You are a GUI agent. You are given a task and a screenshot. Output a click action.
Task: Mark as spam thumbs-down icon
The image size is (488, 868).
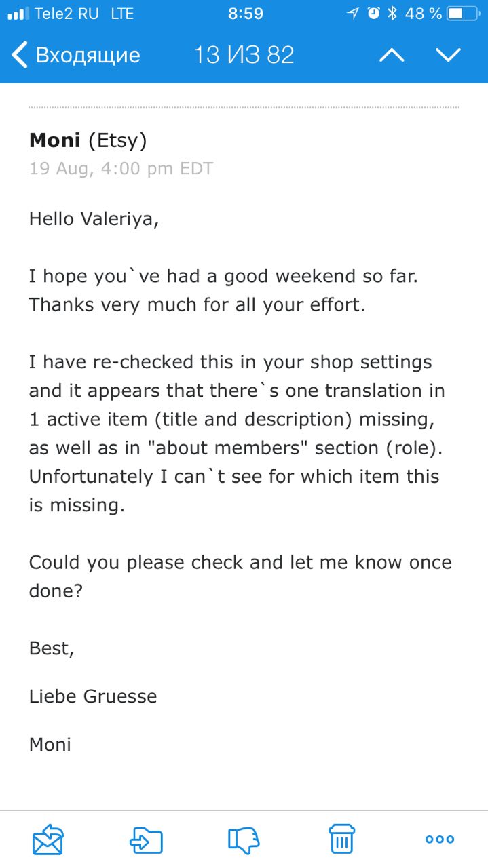[x=244, y=840]
